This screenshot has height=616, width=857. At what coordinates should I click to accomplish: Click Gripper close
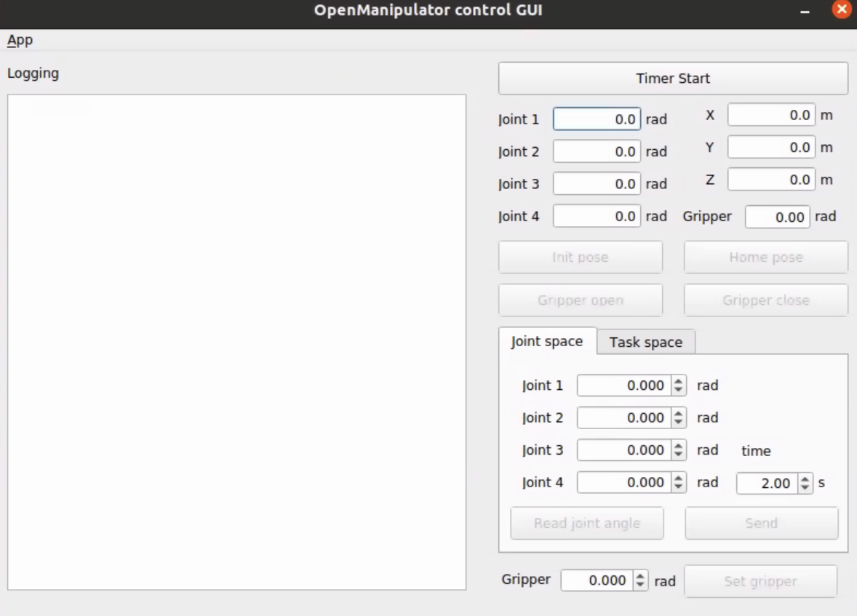pyautogui.click(x=765, y=300)
